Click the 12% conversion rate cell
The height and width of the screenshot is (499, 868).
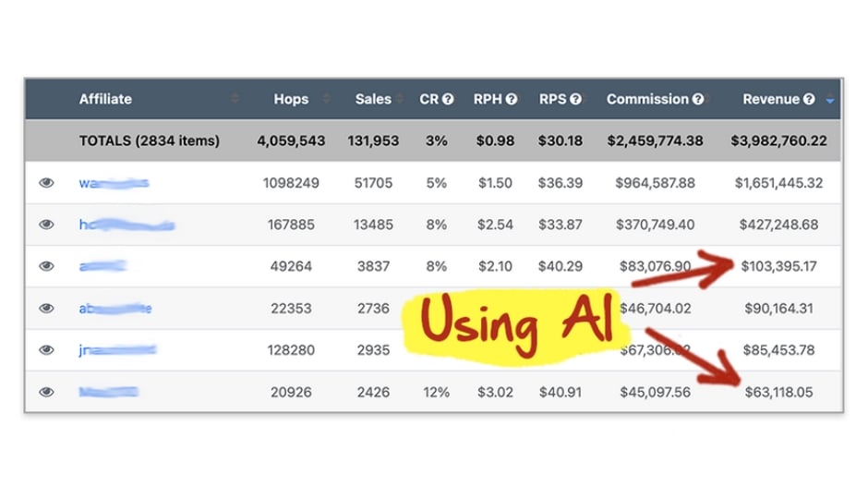[x=436, y=392]
